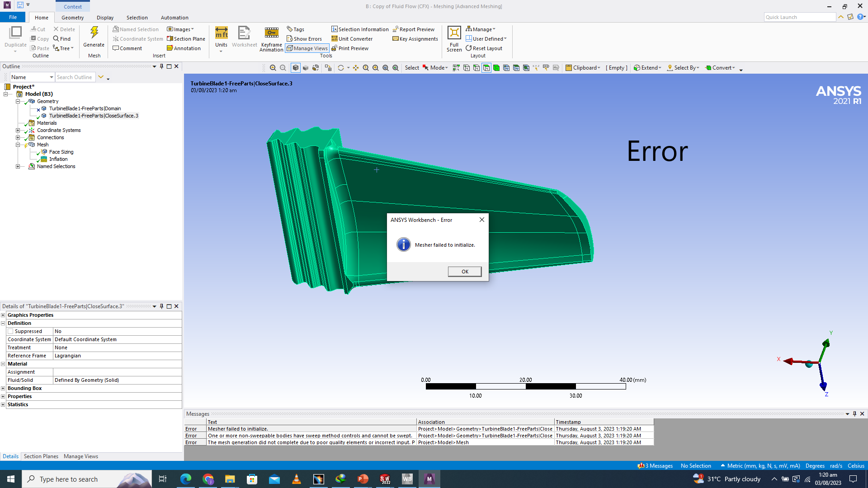Screen dimensions: 868x488
Task: Open PowerPoint from the taskbar
Action: 363,479
